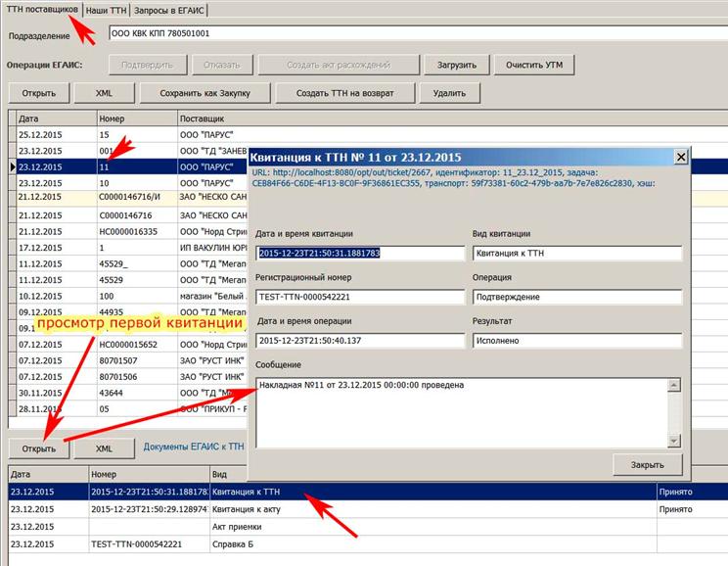Click Закрыть button in the receipt dialog
This screenshot has height=566, width=728.
coord(648,465)
